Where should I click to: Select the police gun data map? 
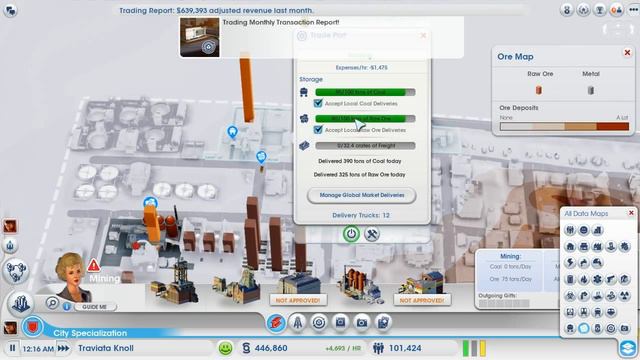(x=611, y=279)
